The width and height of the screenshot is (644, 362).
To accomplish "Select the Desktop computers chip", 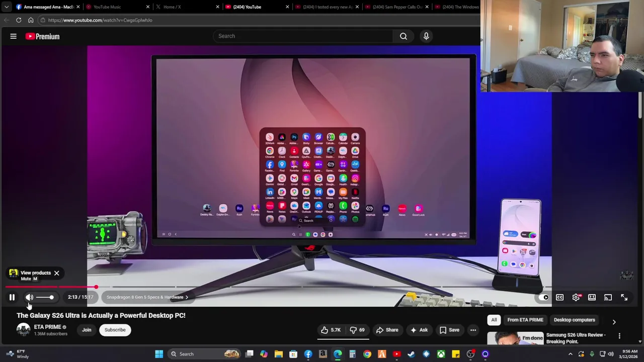I will click(574, 320).
